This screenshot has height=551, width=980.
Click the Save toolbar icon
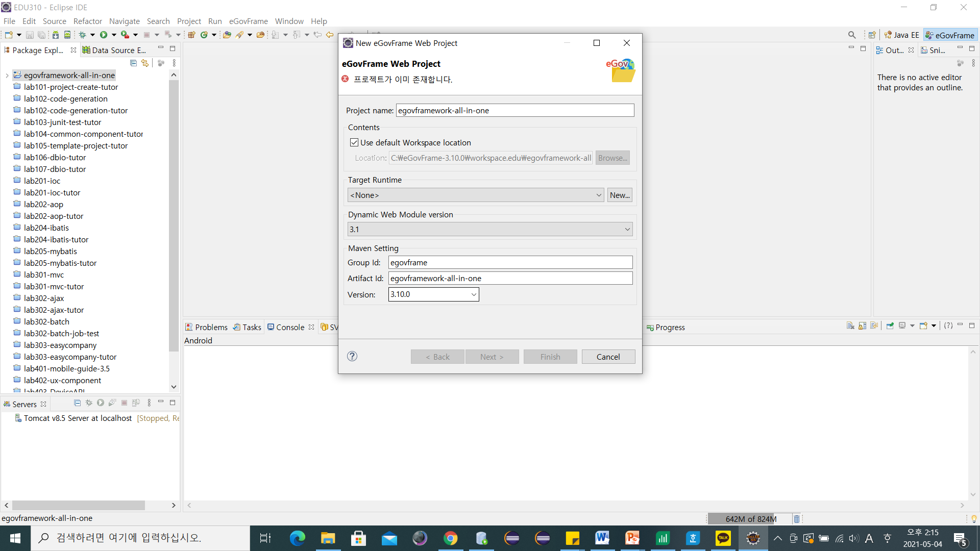30,35
